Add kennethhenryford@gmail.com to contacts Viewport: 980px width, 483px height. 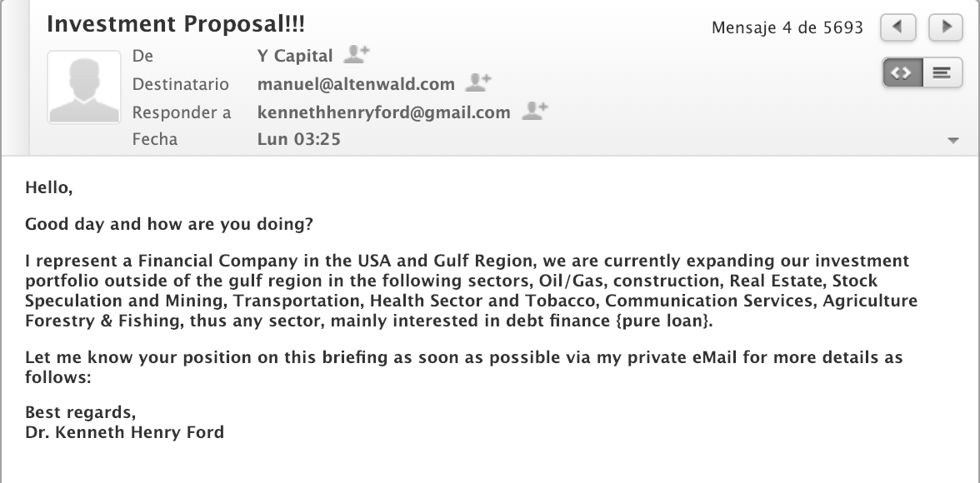tap(534, 112)
